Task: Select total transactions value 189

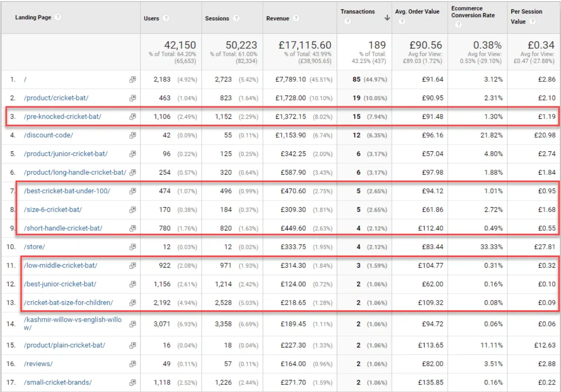Action: pyautogui.click(x=377, y=45)
